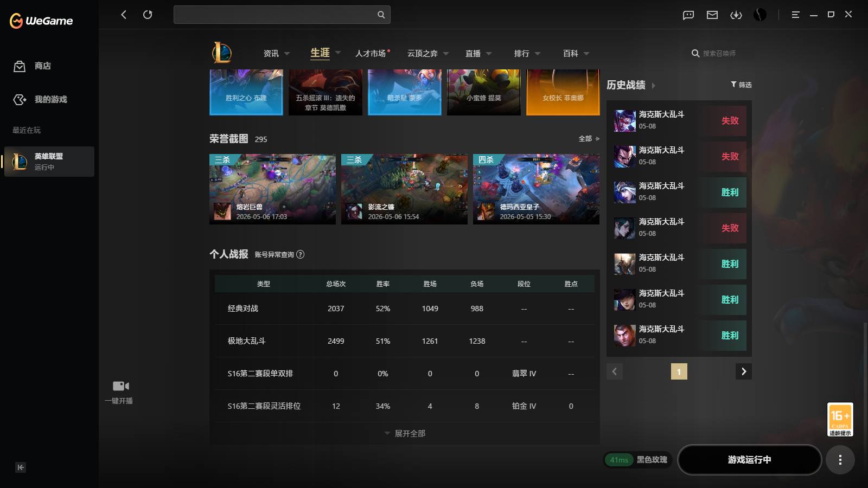Open the 排行 tab
Viewport: 868px width, 488px height.
click(x=522, y=53)
